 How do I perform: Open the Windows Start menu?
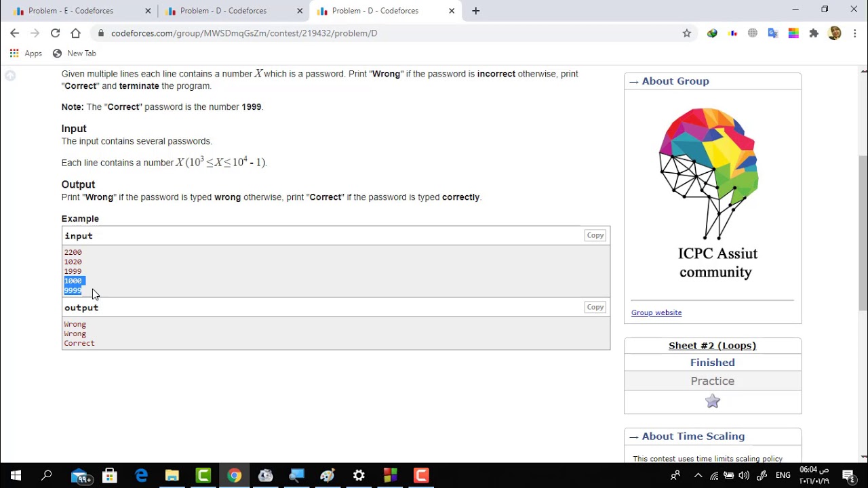16,475
